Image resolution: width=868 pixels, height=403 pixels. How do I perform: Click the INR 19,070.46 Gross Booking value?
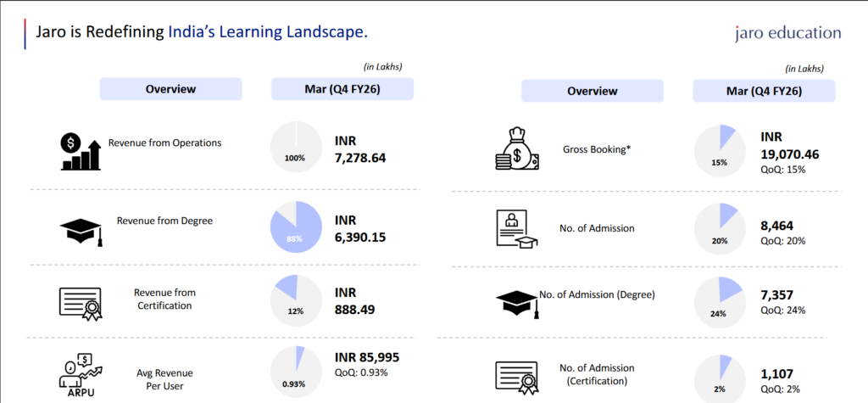click(x=790, y=146)
